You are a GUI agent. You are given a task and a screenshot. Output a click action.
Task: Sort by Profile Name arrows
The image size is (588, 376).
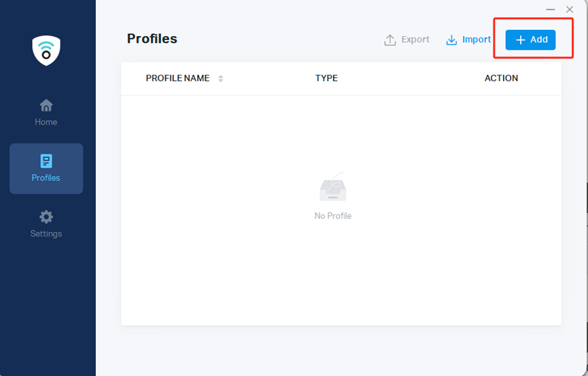point(220,78)
